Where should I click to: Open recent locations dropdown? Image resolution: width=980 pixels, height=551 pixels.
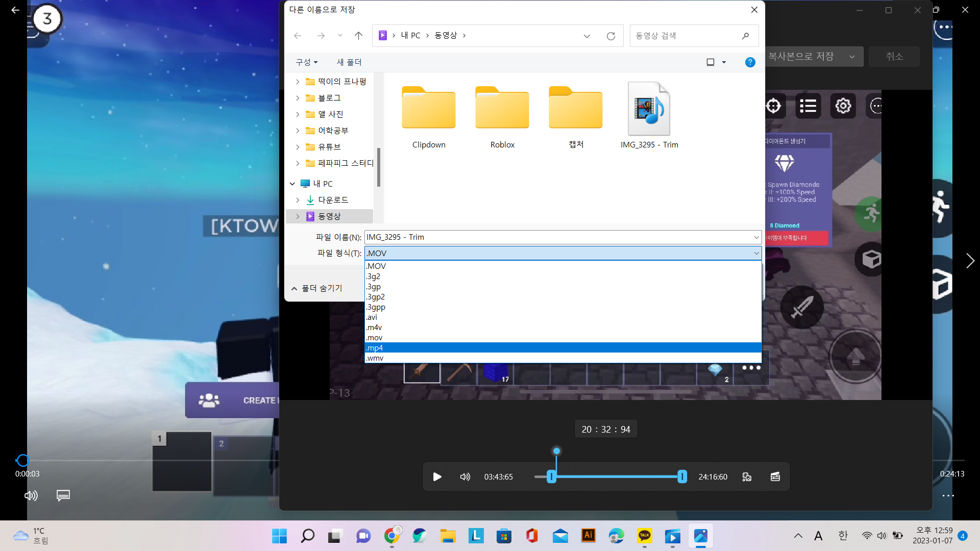tap(340, 36)
